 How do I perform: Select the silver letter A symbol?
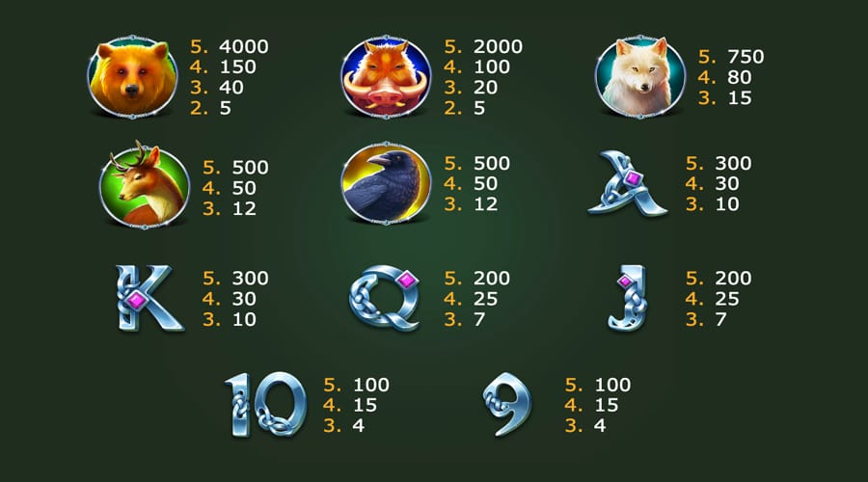[x=627, y=182]
